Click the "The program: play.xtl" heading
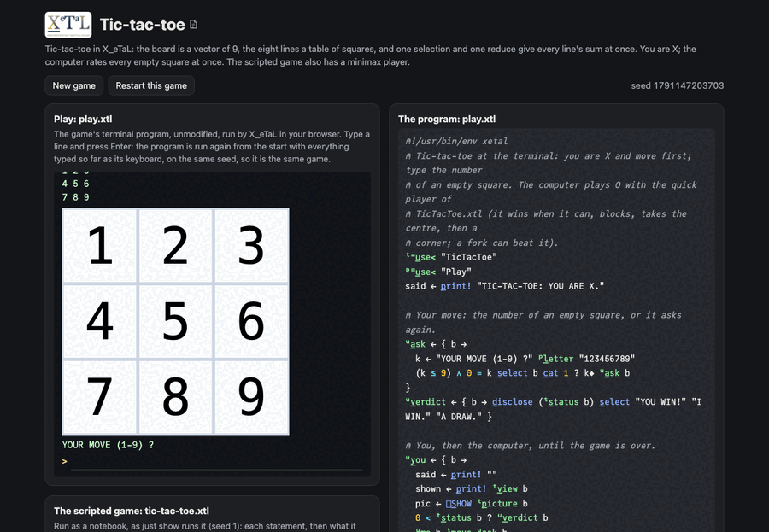Image resolution: width=769 pixels, height=532 pixels. (x=447, y=120)
